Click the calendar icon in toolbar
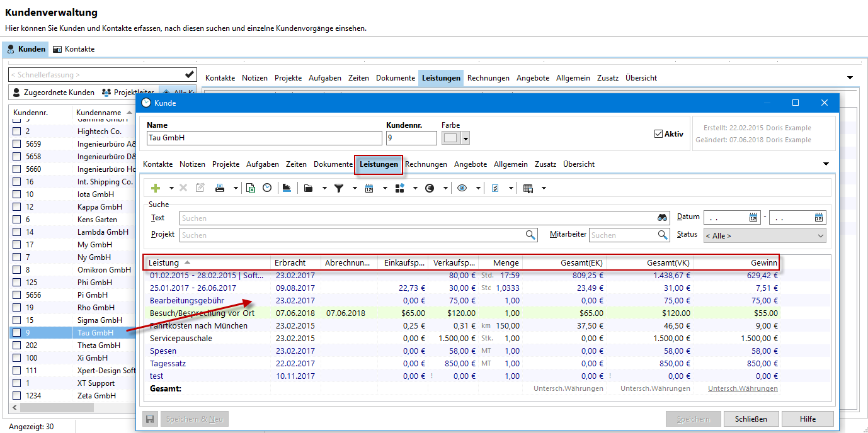This screenshot has height=433, width=868. coord(369,188)
